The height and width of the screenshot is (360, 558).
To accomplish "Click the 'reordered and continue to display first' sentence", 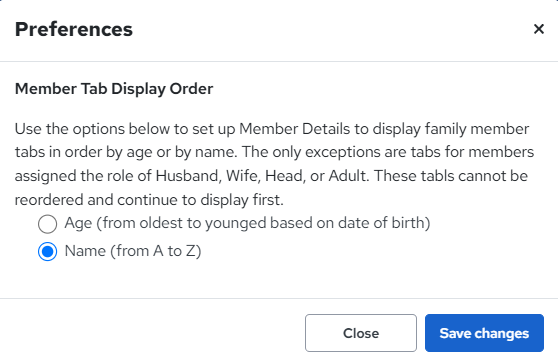I will coord(149,200).
